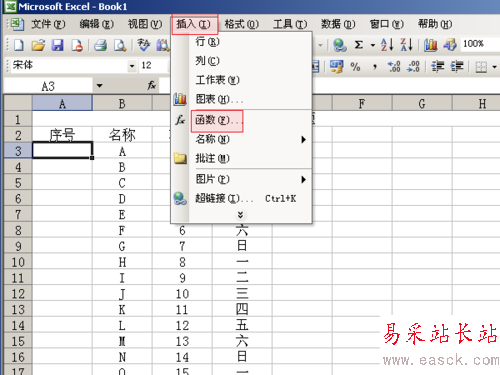Open the 编辑(E) menu
Viewport: 500px width, 375px height.
point(97,24)
